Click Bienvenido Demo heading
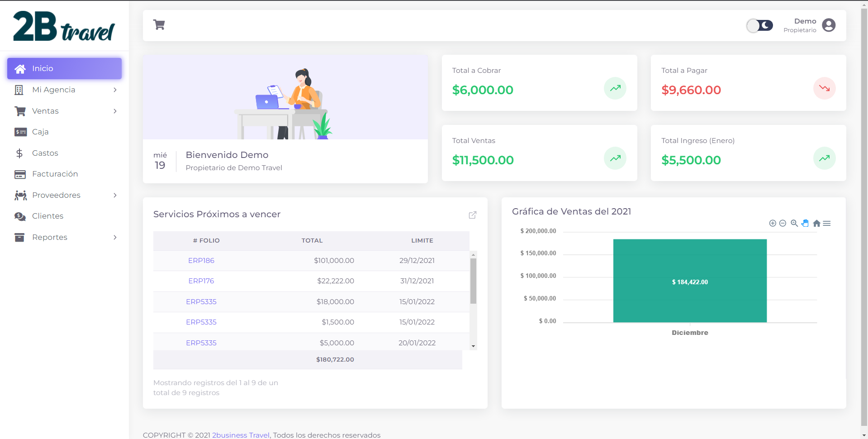The image size is (868, 439). point(227,155)
